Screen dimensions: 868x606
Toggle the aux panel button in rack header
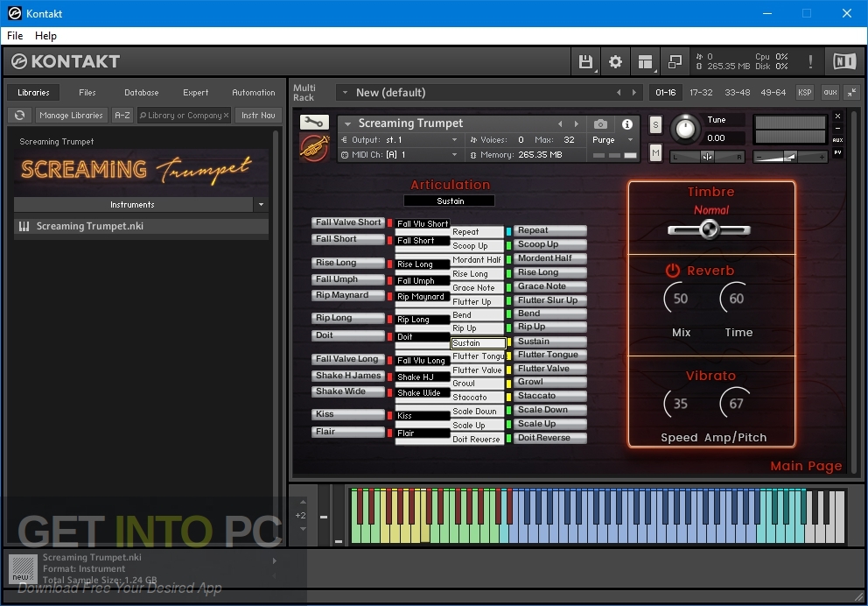tap(829, 93)
